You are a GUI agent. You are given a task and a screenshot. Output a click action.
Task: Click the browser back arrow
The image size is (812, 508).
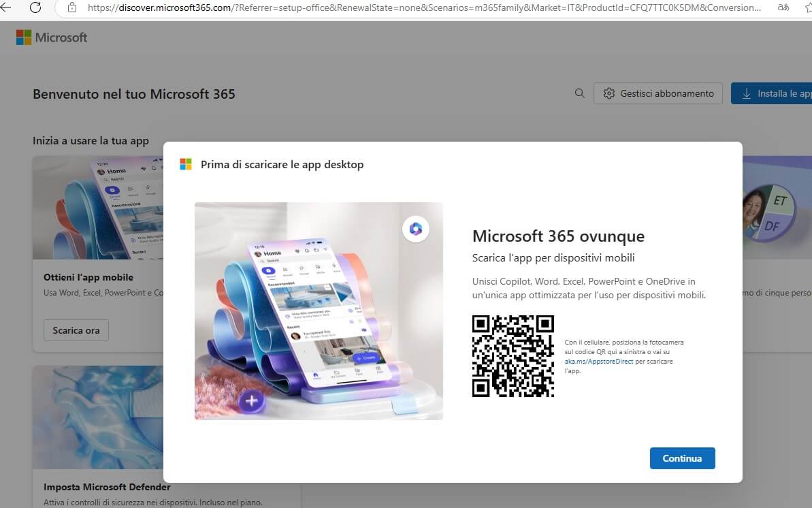click(6, 7)
